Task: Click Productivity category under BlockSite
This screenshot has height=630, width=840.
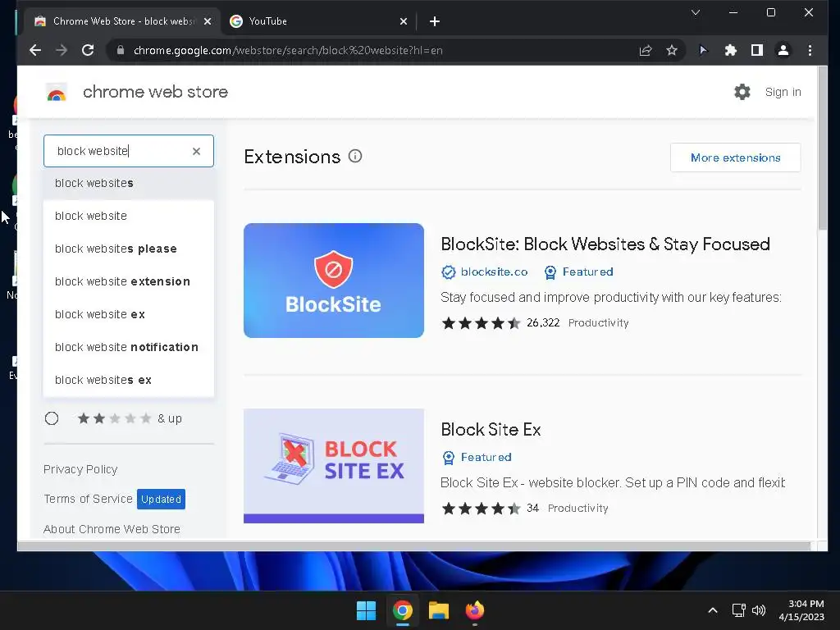Action: pyautogui.click(x=598, y=322)
